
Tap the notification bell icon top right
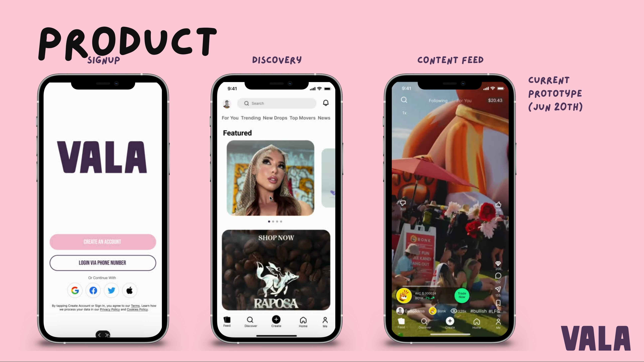pyautogui.click(x=326, y=103)
